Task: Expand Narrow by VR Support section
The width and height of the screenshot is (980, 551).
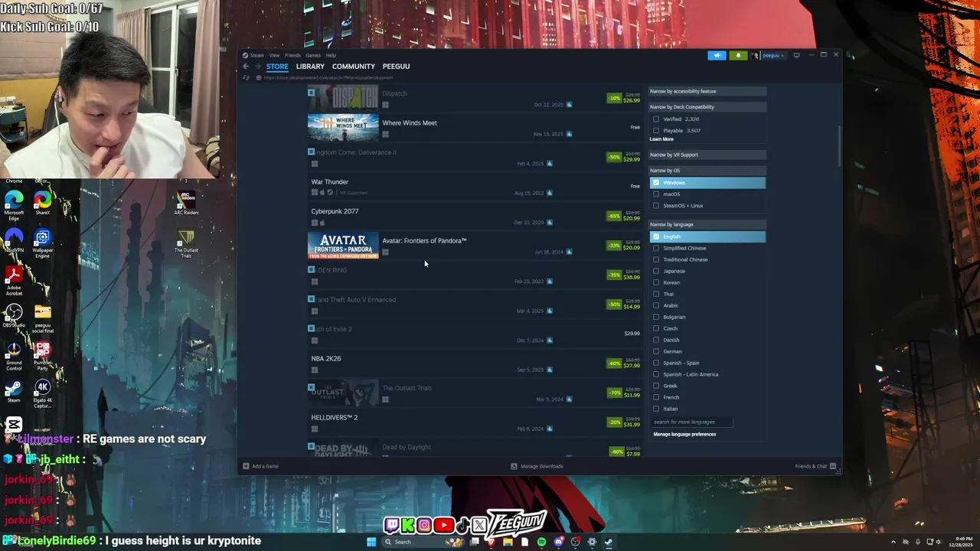Action: [707, 155]
